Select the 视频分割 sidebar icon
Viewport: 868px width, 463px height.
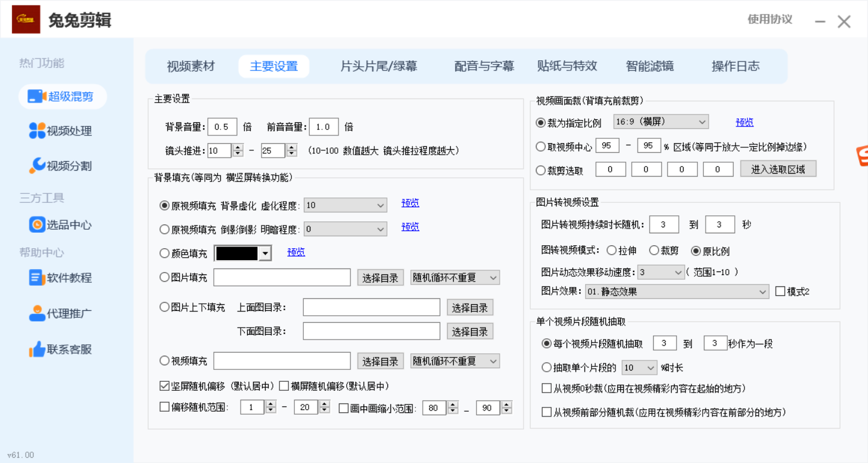(37, 166)
